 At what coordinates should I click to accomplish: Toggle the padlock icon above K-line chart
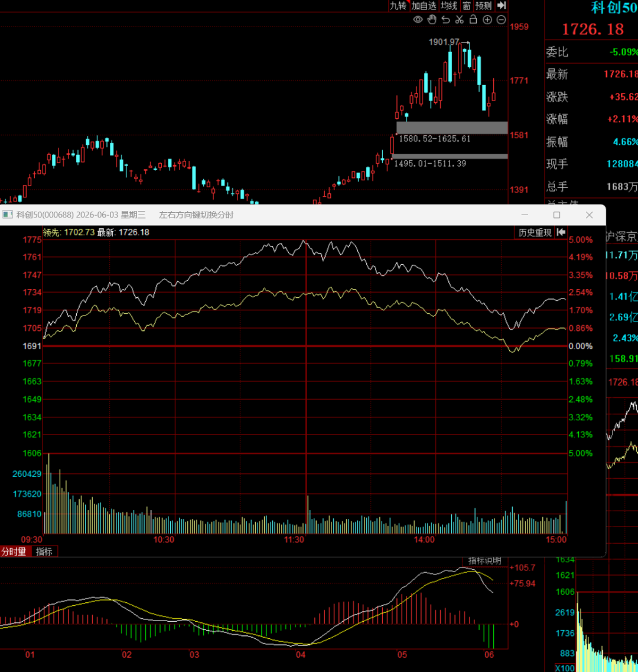point(473,20)
